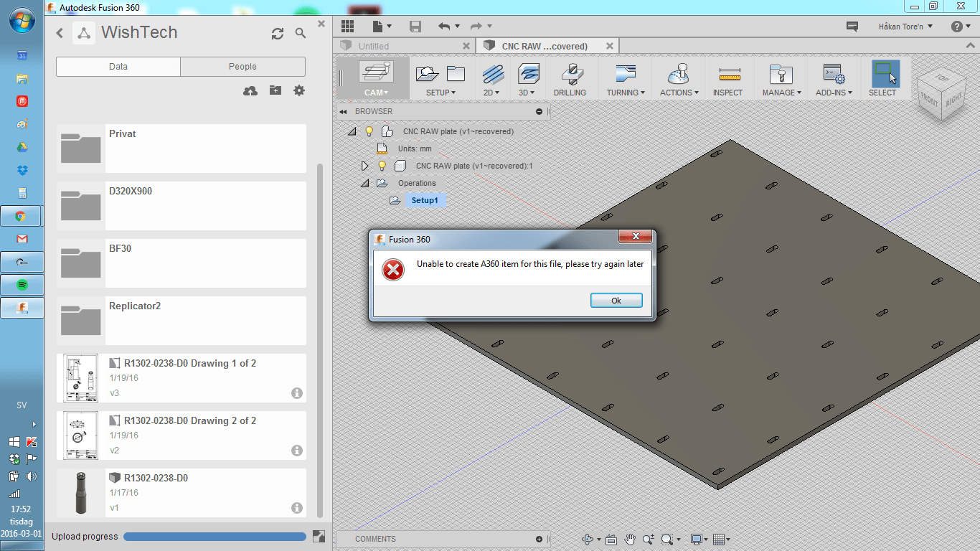Collapse the Operations node

[364, 183]
